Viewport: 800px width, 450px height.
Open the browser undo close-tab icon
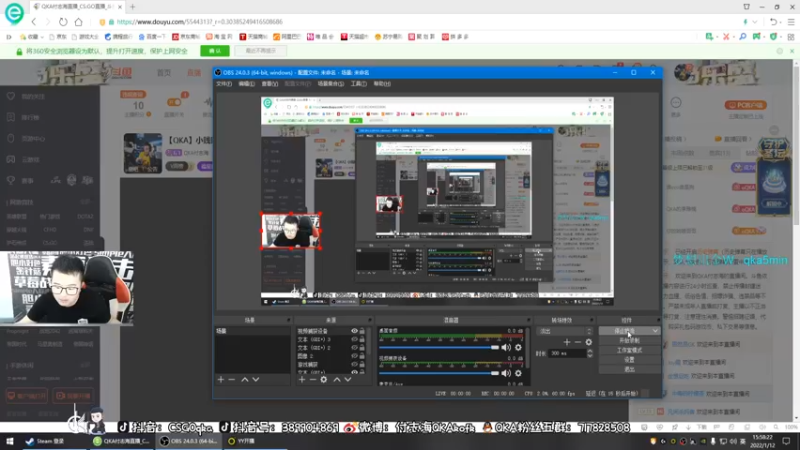click(773, 22)
